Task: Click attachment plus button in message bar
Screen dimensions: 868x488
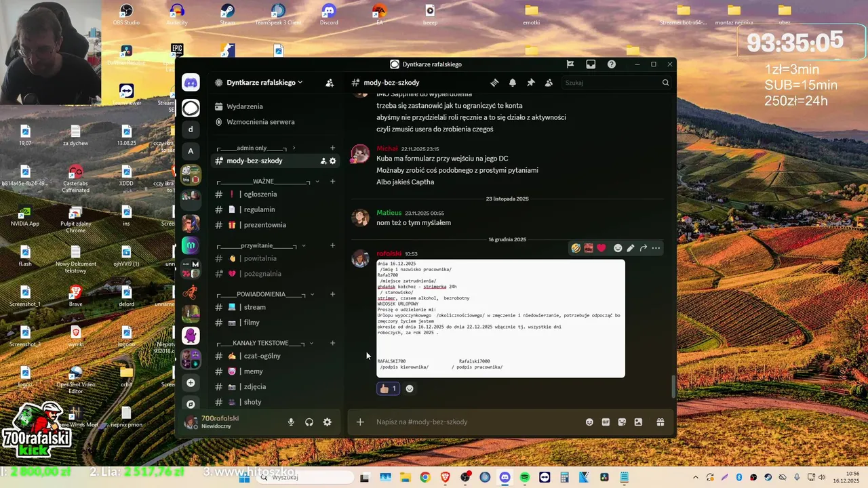Action: 360,422
